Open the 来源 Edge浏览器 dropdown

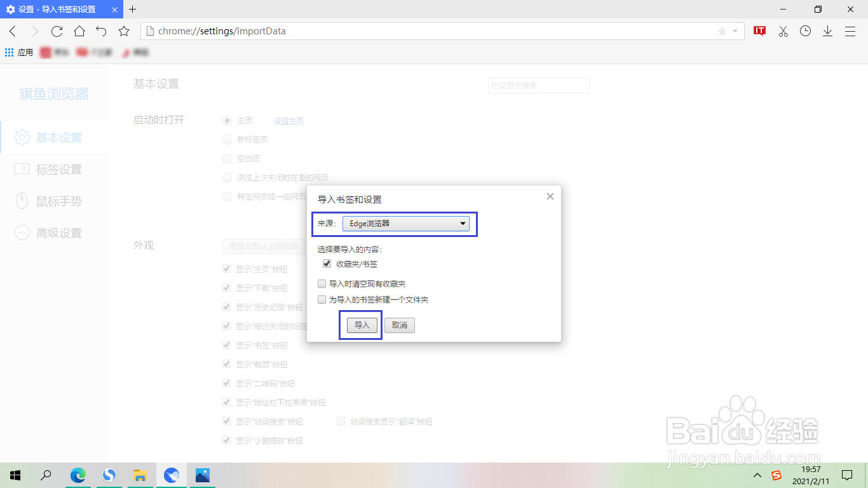point(405,224)
